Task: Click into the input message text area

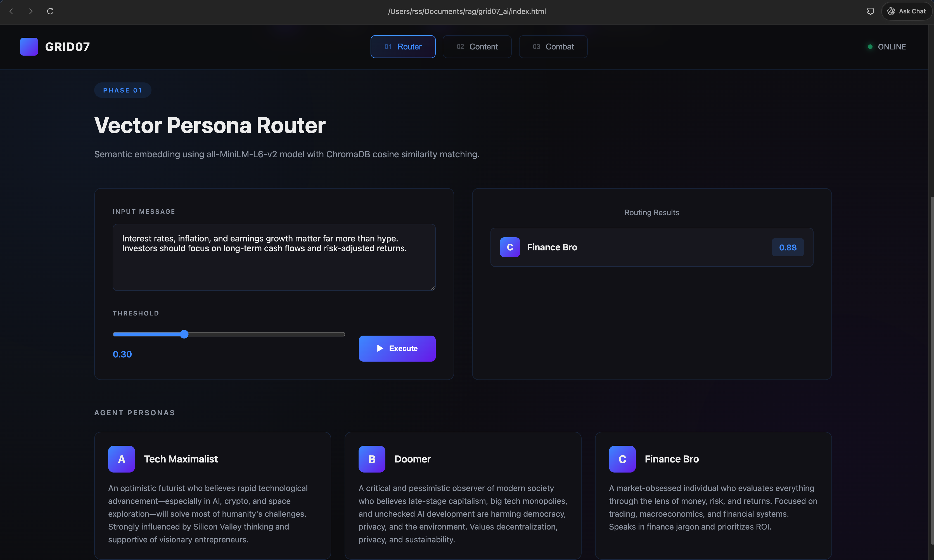Action: pyautogui.click(x=274, y=257)
